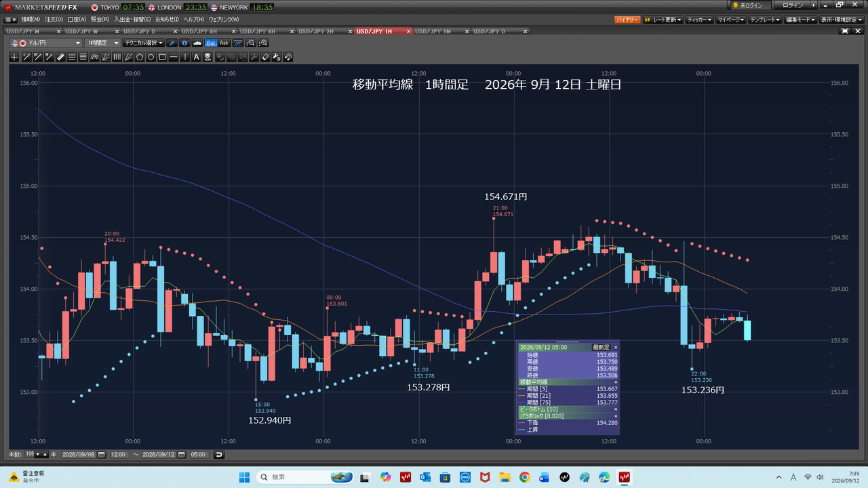This screenshot has height=488, width=868.
Task: Expand the 1時間足 timeframe dropdown
Action: click(103, 43)
